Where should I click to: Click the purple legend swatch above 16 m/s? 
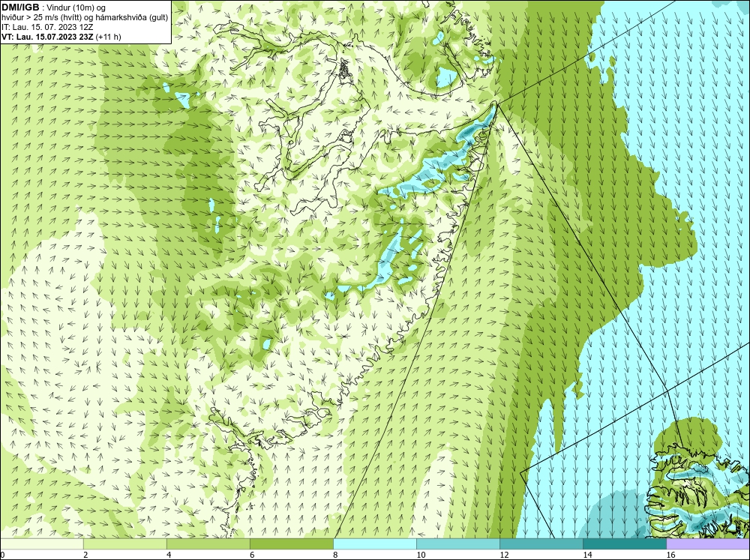click(708, 544)
